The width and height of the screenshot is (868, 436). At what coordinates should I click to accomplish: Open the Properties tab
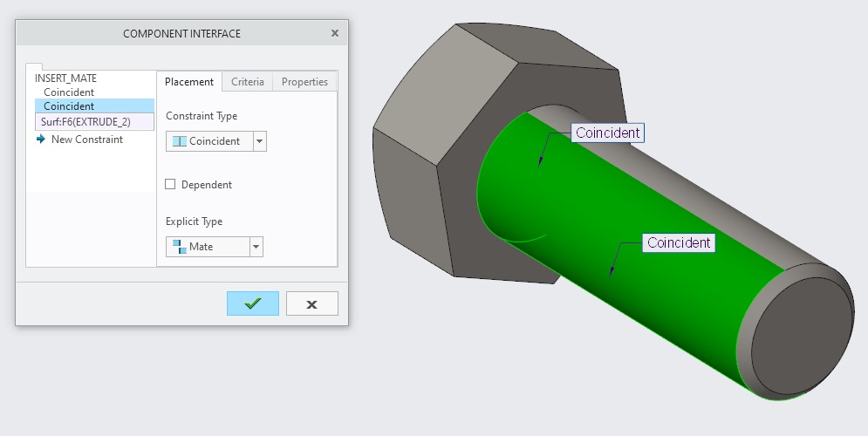click(304, 81)
